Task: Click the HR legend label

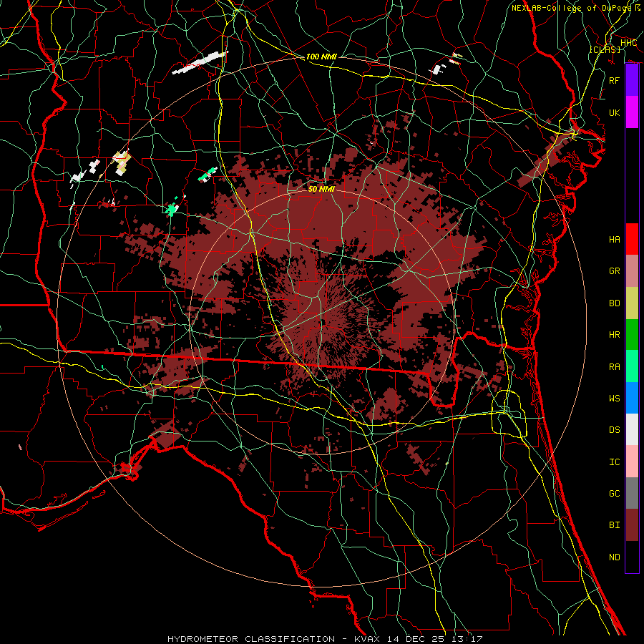Action: [614, 335]
